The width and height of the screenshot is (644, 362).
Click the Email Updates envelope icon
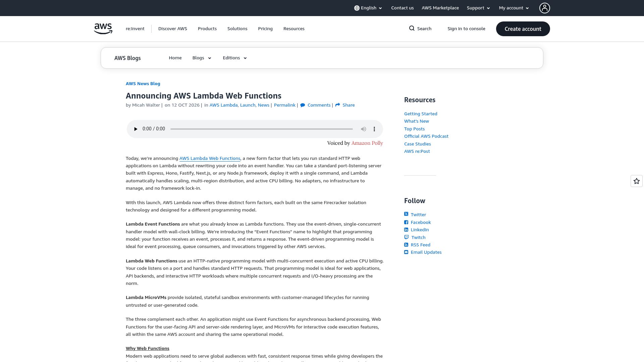pyautogui.click(x=406, y=252)
